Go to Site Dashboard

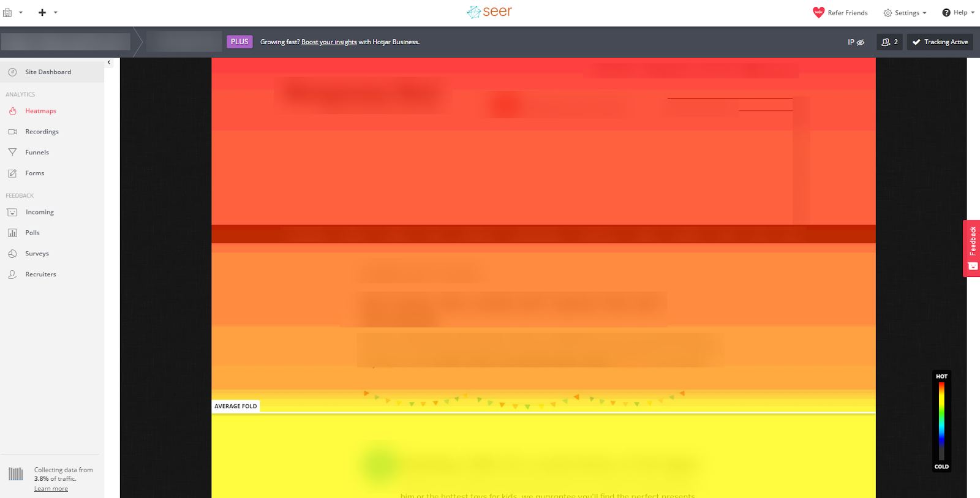pos(48,72)
